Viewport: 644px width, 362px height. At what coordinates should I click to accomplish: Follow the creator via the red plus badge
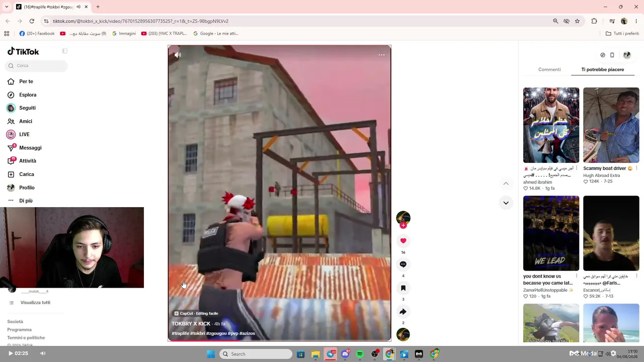tap(403, 225)
